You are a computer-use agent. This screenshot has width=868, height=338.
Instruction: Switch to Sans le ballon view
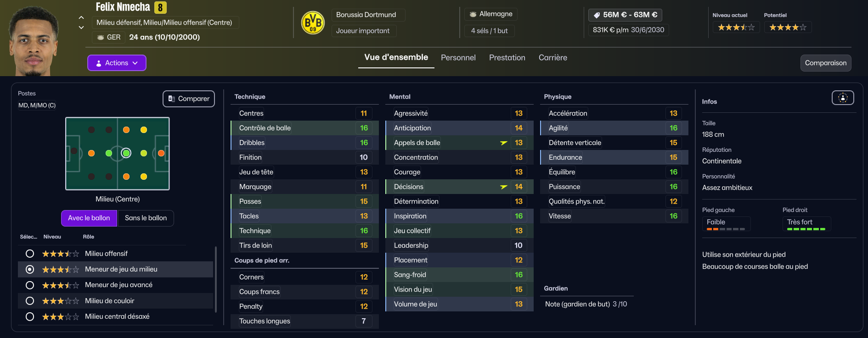click(x=146, y=218)
